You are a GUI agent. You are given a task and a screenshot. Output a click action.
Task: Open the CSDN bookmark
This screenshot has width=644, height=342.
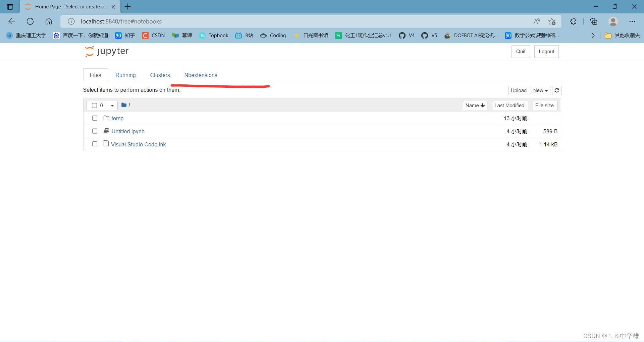(154, 36)
